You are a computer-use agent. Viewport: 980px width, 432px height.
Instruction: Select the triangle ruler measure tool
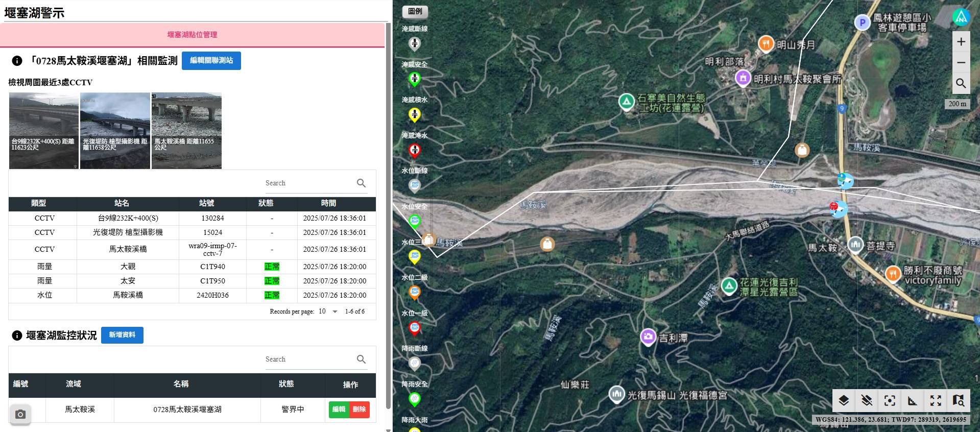(x=913, y=401)
